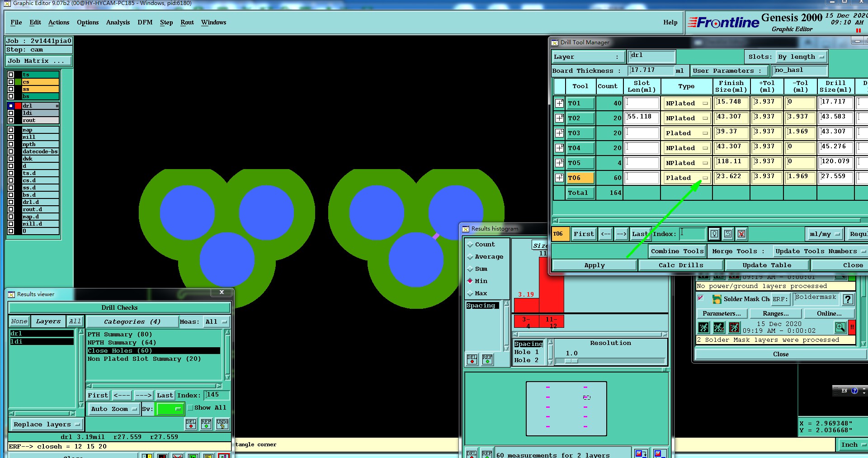Click the lightbulb highlight icon in Drill Tool Manager
Viewport: 868px width, 458px height.
[x=714, y=234]
